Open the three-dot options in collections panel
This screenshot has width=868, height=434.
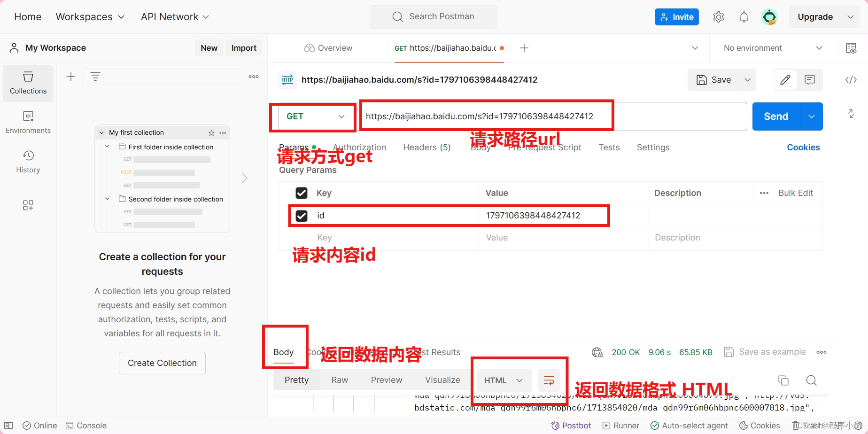click(254, 77)
